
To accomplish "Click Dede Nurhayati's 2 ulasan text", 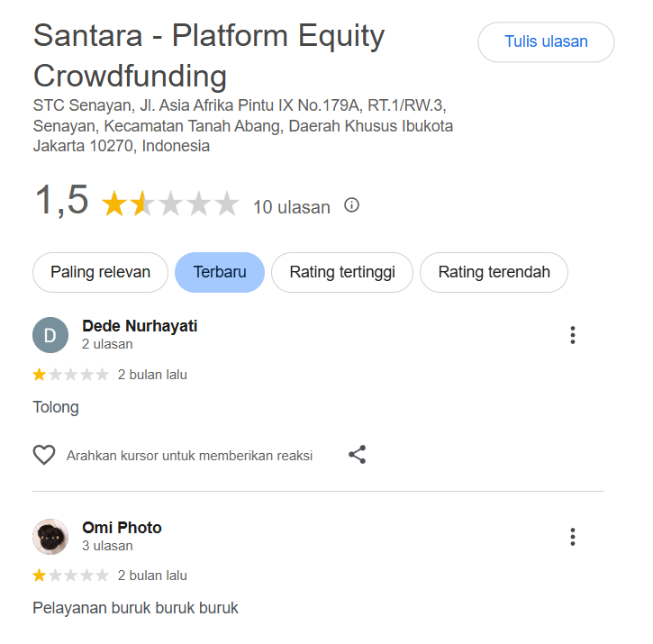I will 107,344.
